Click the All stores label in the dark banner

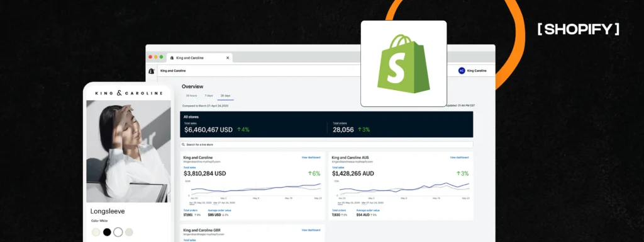(x=191, y=117)
